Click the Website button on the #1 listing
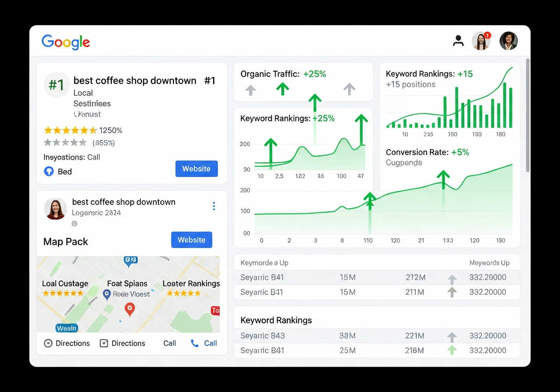This screenshot has width=560, height=392. click(x=196, y=168)
